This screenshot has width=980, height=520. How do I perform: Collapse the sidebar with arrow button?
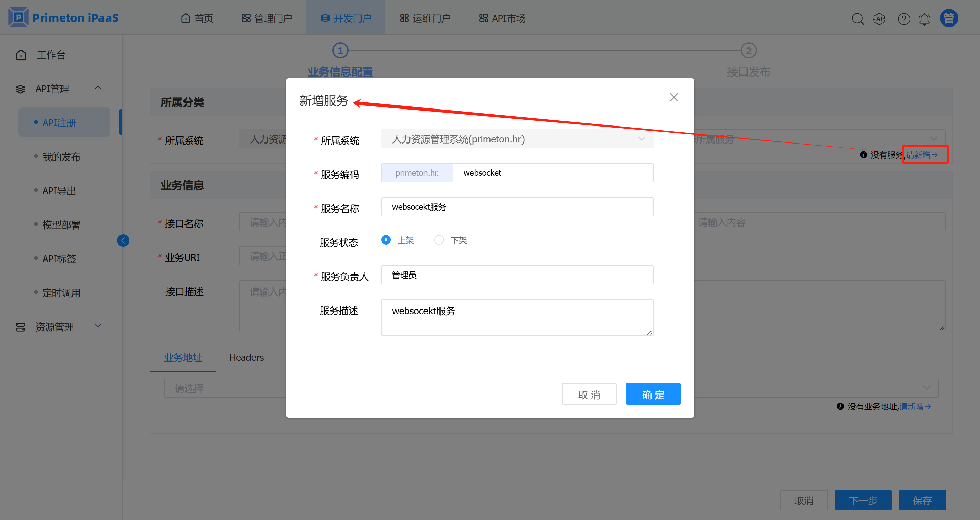pos(123,240)
